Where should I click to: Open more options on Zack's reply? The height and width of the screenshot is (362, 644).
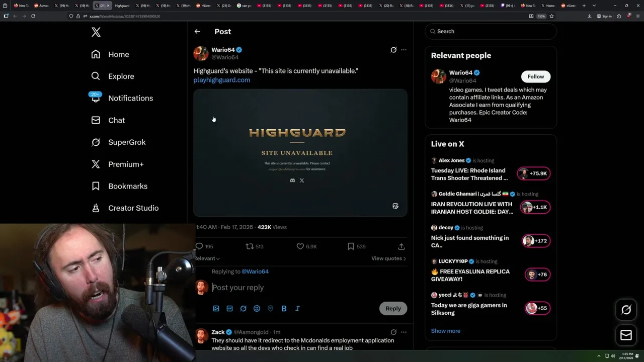[404, 332]
